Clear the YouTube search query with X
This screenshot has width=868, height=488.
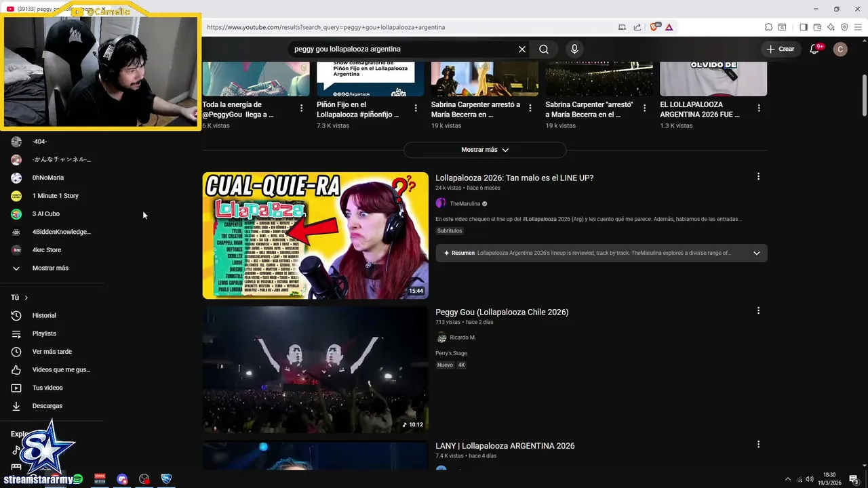point(522,49)
